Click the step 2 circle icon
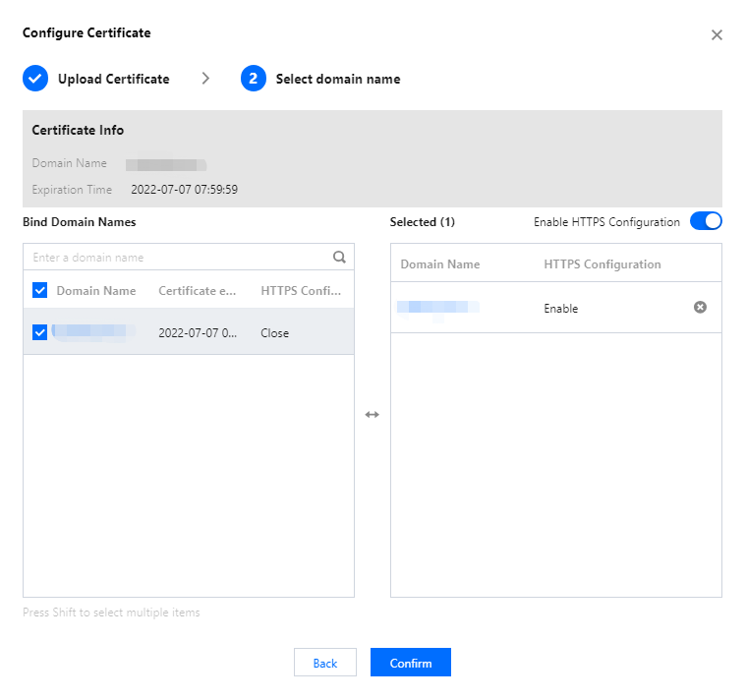 coord(254,79)
